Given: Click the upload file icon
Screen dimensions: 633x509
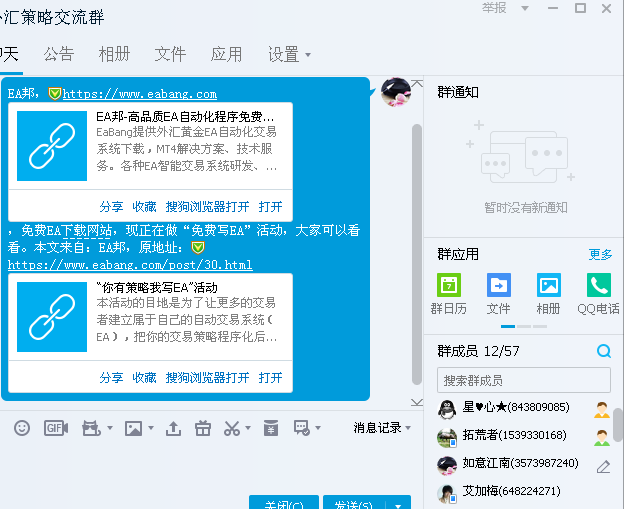Looking at the screenshot, I should 173,428.
